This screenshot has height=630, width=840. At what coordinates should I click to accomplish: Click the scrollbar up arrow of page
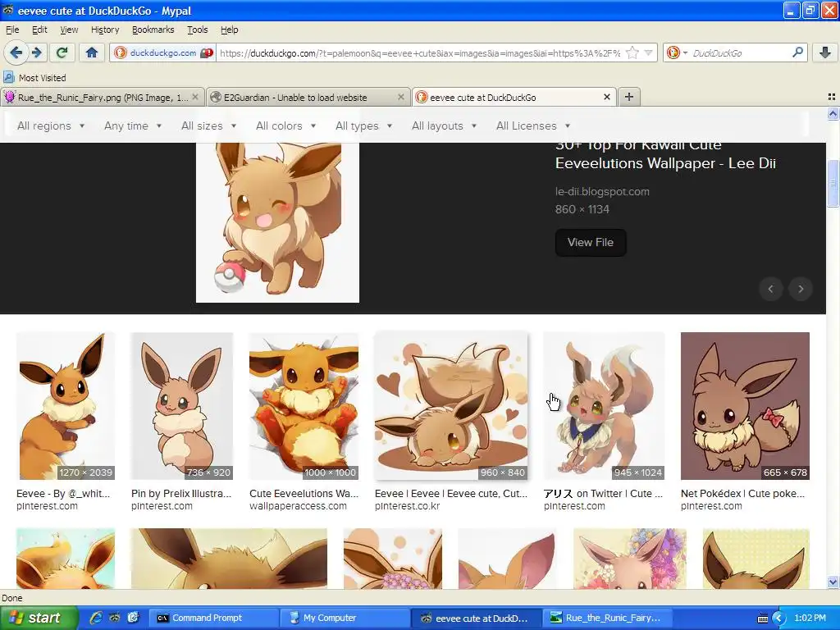(x=833, y=113)
